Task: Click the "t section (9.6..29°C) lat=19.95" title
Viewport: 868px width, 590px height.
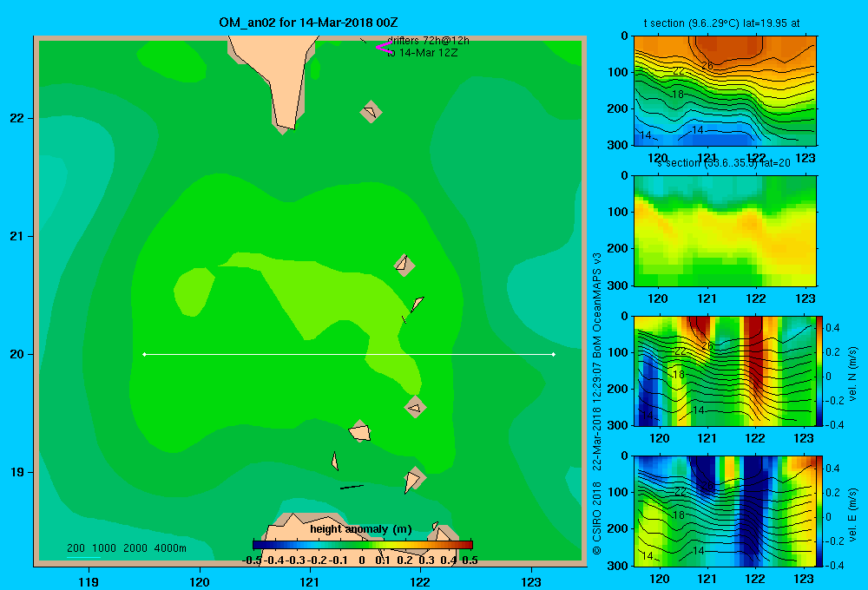Action: 722,23
